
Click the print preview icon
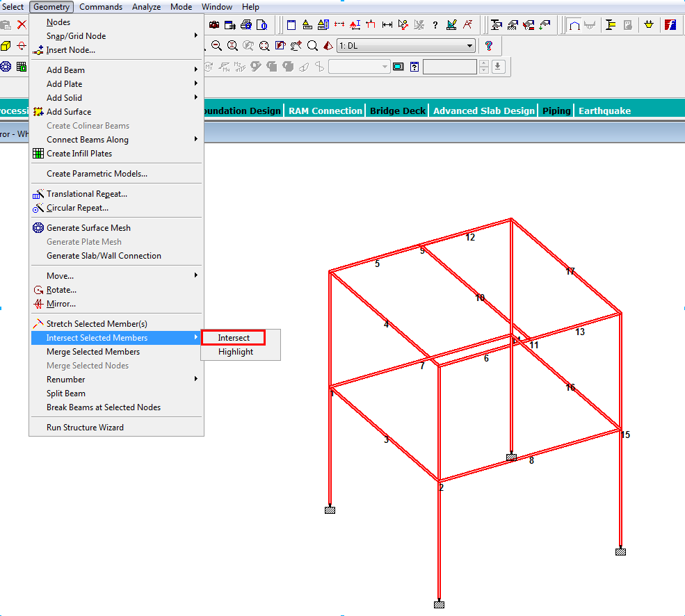click(262, 25)
